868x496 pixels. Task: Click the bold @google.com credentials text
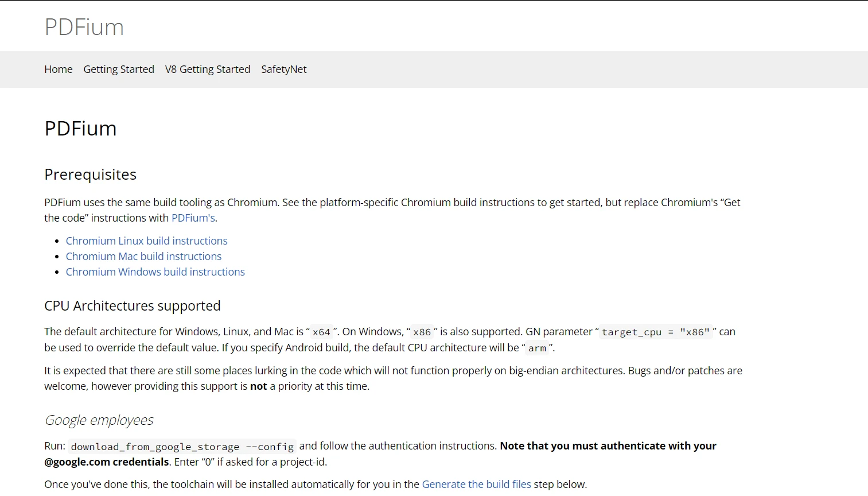pos(107,462)
